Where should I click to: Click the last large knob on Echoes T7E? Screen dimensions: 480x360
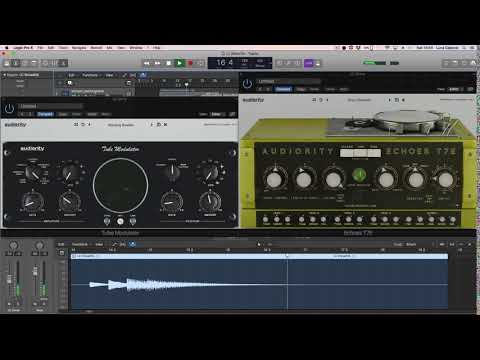coord(445,179)
